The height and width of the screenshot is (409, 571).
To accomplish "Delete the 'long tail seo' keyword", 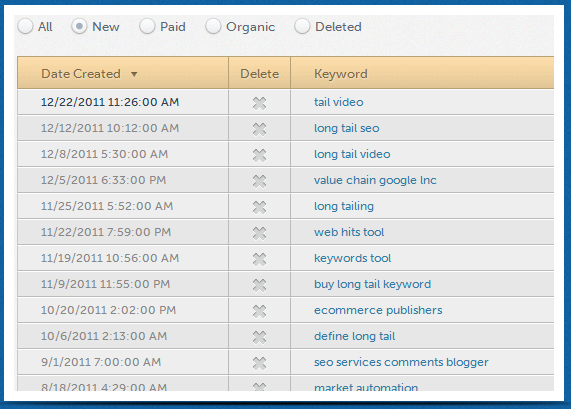I will pyautogui.click(x=259, y=129).
